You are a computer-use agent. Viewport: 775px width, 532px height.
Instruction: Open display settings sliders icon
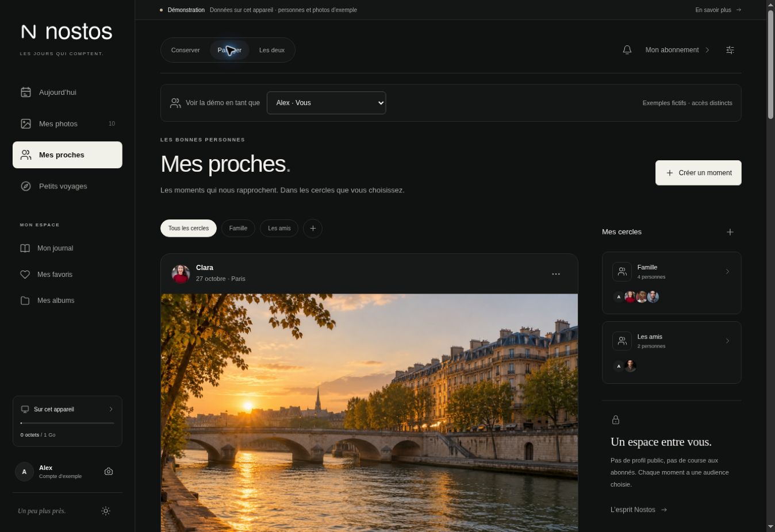[x=730, y=50]
